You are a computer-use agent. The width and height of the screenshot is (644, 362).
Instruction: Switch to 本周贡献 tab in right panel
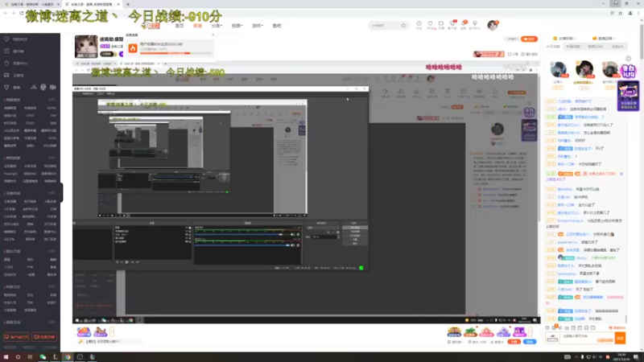click(573, 47)
